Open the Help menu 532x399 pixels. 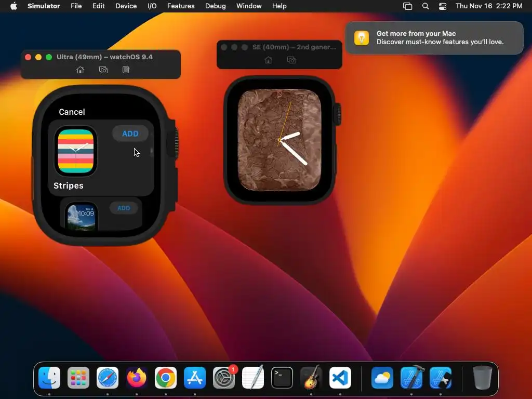point(279,6)
